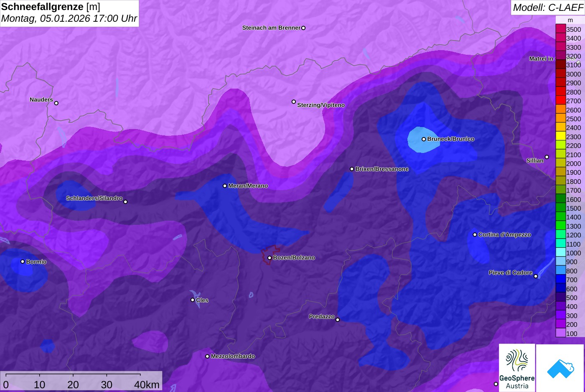Click the Predazzo location marker

pyautogui.click(x=338, y=320)
